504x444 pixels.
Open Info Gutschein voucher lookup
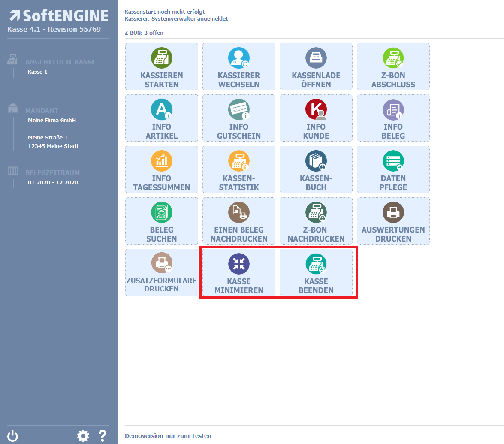(239, 118)
